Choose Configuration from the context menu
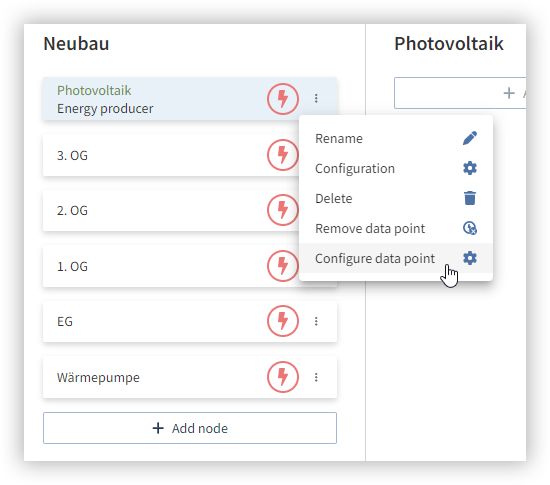The width and height of the screenshot is (550, 485). (396, 168)
